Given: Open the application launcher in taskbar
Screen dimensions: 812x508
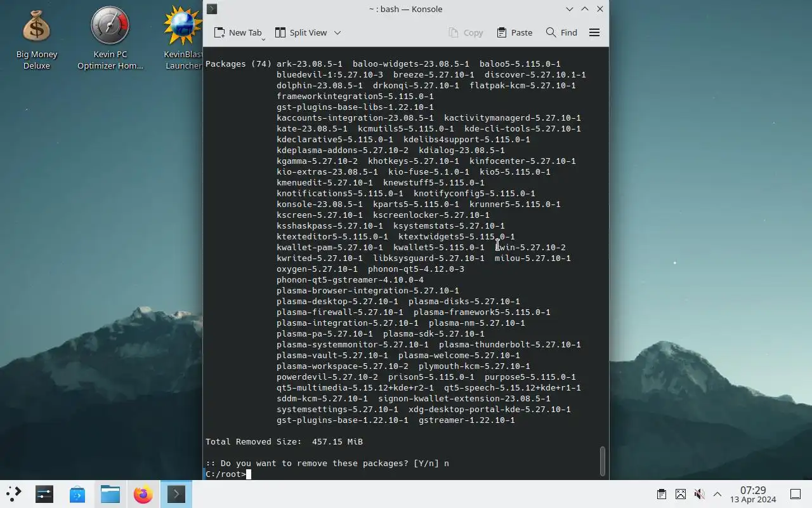Looking at the screenshot, I should point(13,494).
